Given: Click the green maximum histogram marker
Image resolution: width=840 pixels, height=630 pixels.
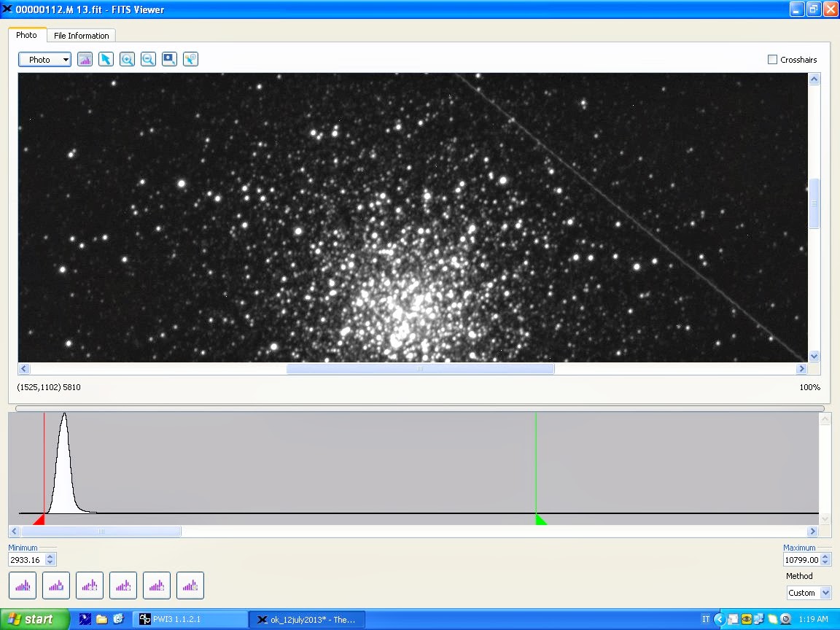Looking at the screenshot, I should (540, 519).
